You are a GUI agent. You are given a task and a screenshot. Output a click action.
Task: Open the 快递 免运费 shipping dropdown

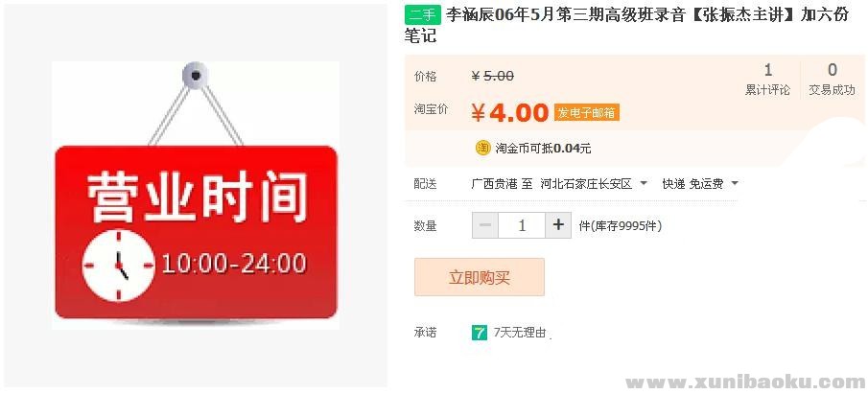pyautogui.click(x=735, y=183)
